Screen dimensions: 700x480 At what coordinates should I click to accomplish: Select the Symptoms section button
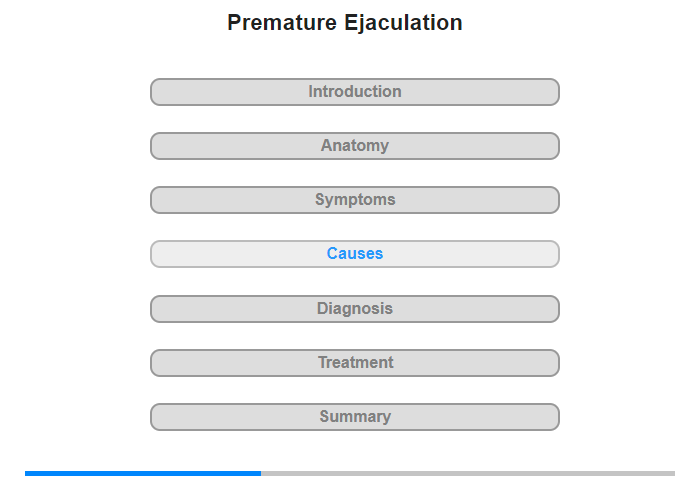point(354,200)
